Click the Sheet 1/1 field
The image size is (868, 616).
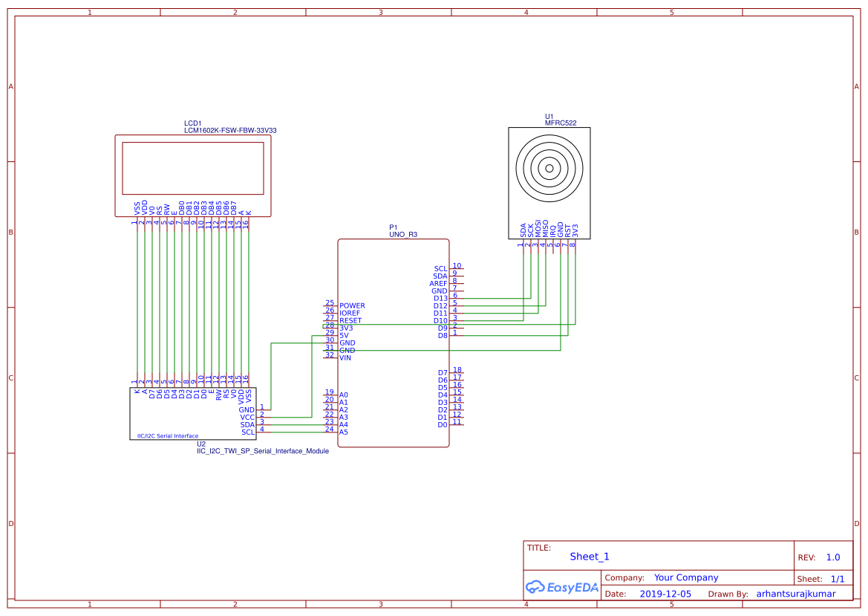(840, 578)
